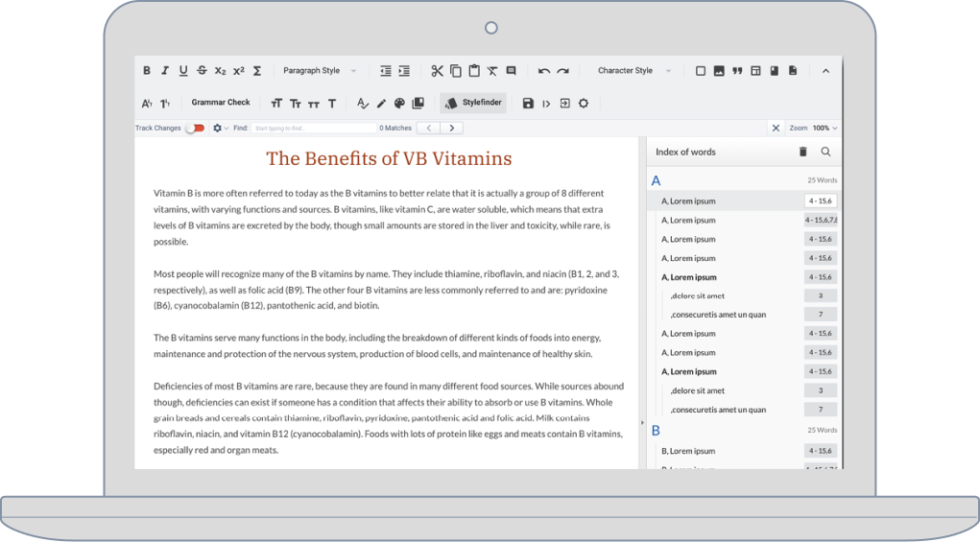Apply strikethrough formatting
980x542 pixels.
pyautogui.click(x=202, y=71)
